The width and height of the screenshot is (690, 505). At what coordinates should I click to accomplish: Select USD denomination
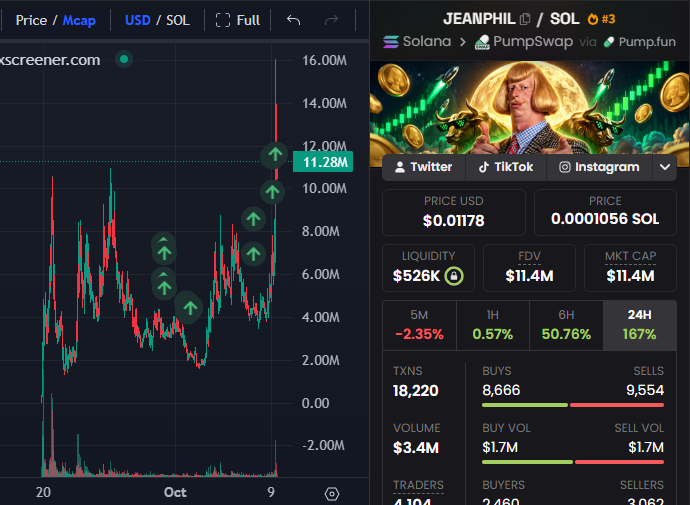pyautogui.click(x=137, y=20)
